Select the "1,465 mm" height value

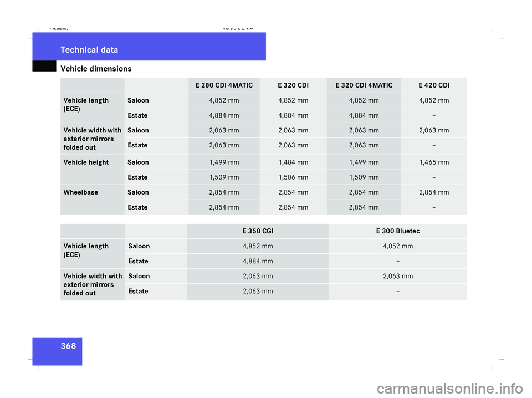pyautogui.click(x=434, y=162)
